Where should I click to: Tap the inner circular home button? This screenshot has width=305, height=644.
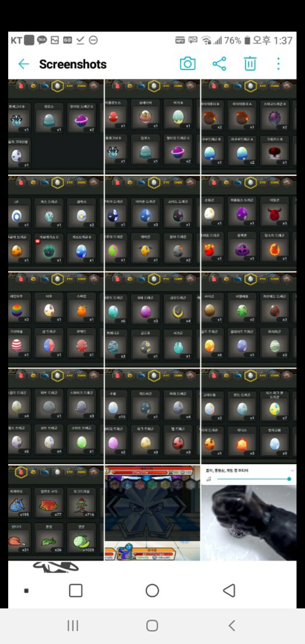(152, 590)
